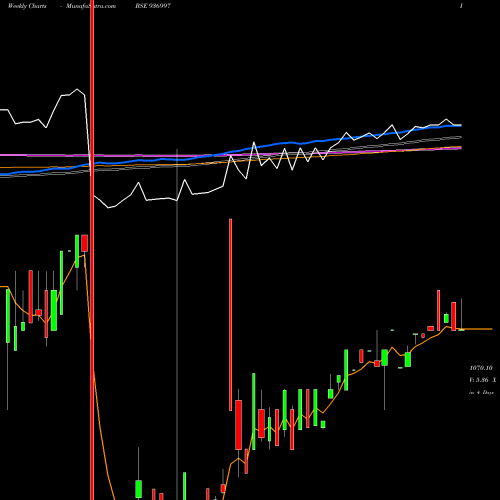Click the "in 4 Days" label

point(481,393)
